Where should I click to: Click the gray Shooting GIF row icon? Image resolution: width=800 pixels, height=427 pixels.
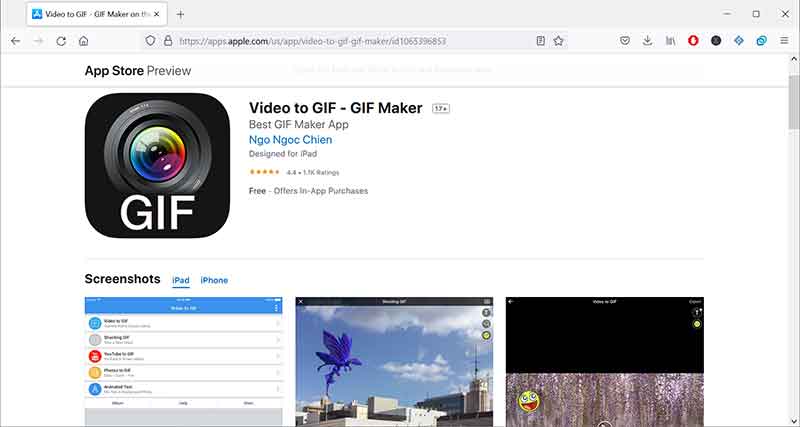[95, 340]
